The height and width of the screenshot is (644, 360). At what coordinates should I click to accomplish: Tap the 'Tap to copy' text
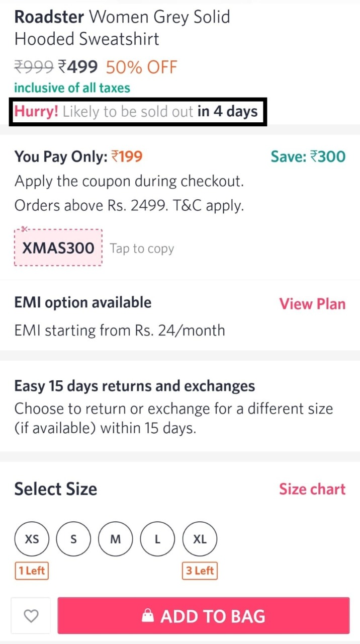click(x=142, y=249)
